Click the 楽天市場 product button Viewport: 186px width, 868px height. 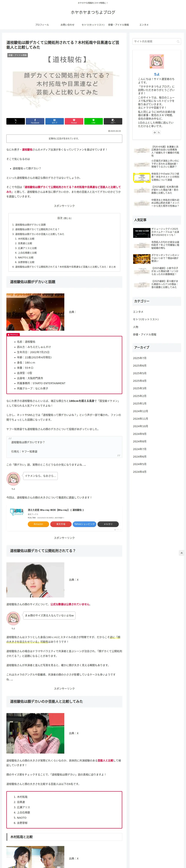[61, 524]
